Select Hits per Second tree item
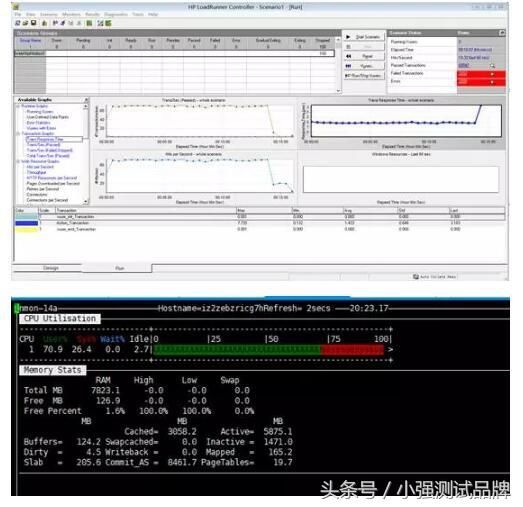This screenshot has width=523, height=507. point(40,167)
